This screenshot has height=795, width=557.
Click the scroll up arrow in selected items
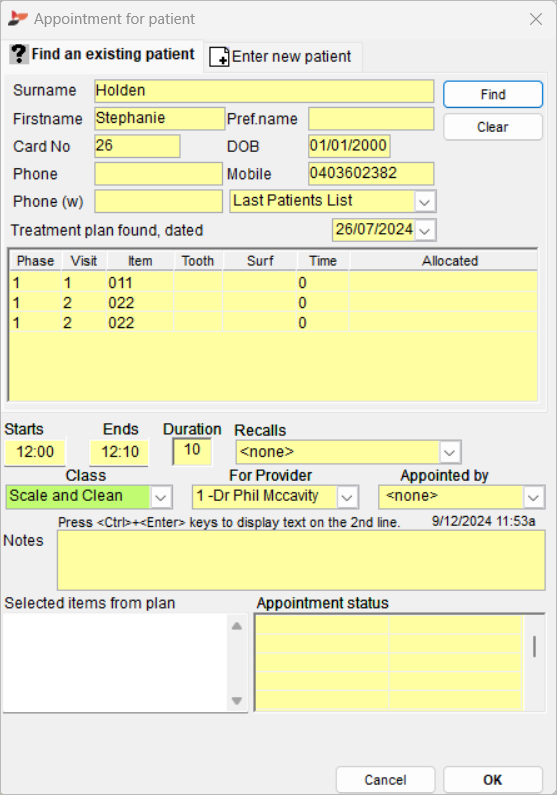click(237, 626)
